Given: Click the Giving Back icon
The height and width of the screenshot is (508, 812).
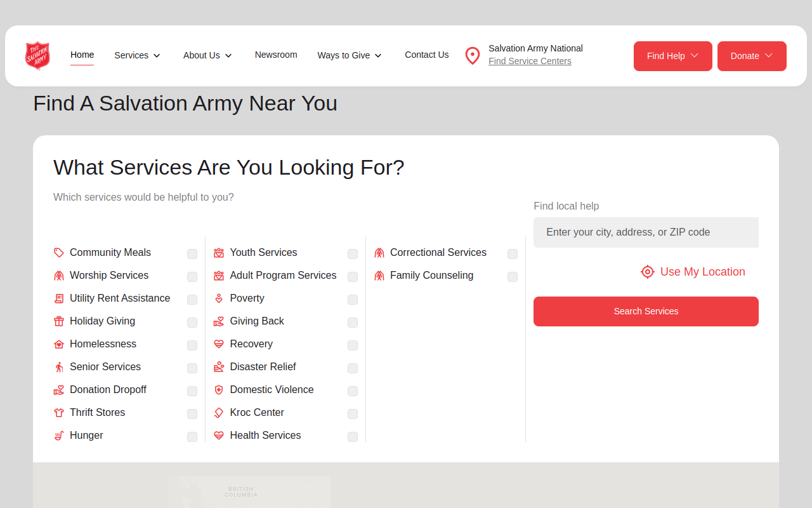Looking at the screenshot, I should (x=219, y=321).
